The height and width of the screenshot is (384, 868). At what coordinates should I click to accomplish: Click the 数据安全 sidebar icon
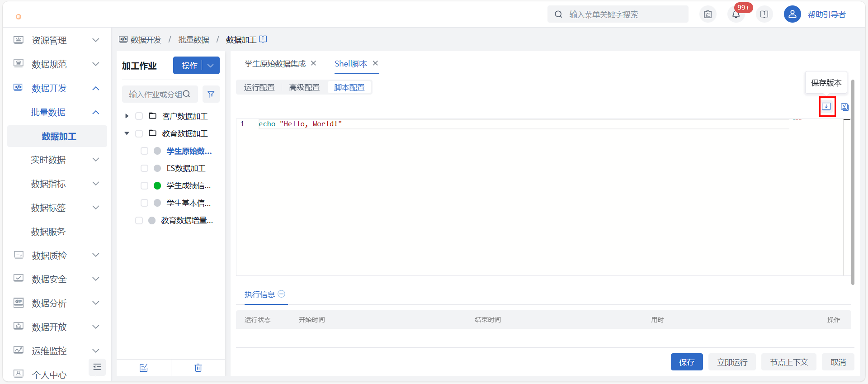pos(19,279)
